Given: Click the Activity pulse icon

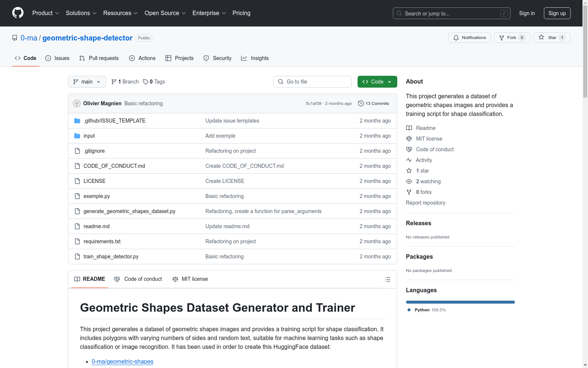Looking at the screenshot, I should coord(409,160).
